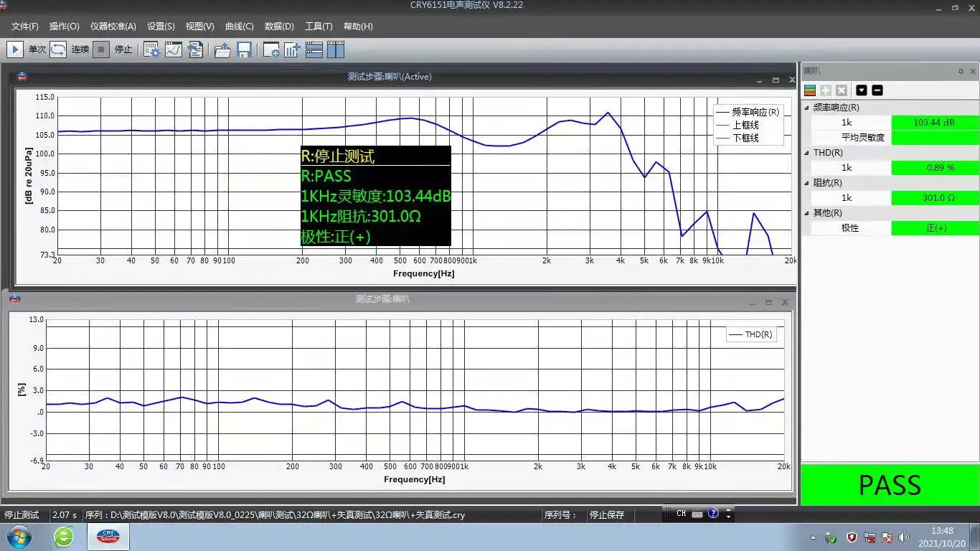The height and width of the screenshot is (551, 980).
Task: Tile windows horizontally using the stacked layout icon
Action: 314,50
